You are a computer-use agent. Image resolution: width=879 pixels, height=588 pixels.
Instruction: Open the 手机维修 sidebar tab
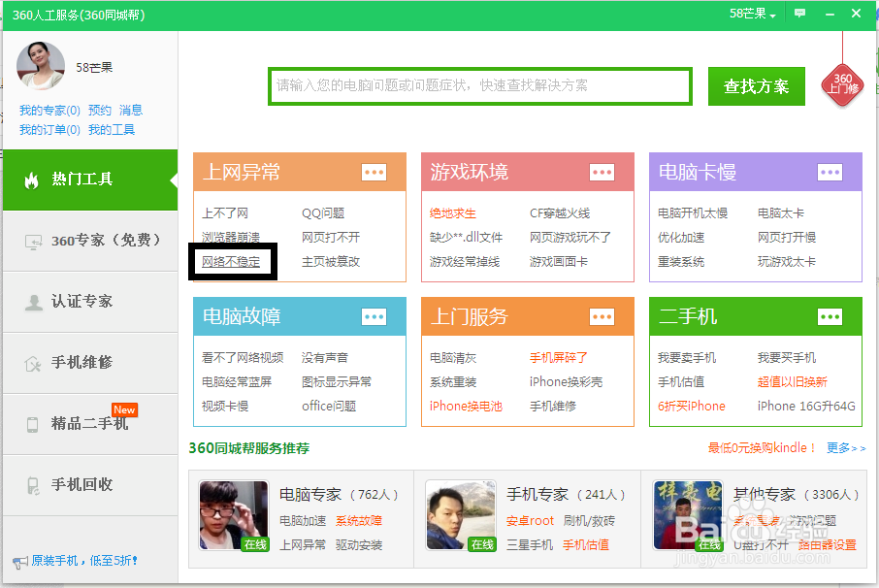coord(90,363)
